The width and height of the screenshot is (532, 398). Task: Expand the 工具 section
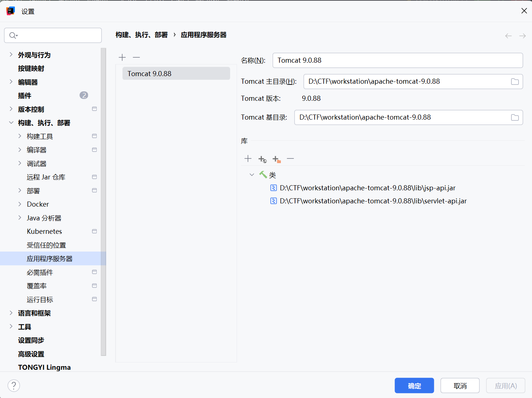[x=11, y=326]
